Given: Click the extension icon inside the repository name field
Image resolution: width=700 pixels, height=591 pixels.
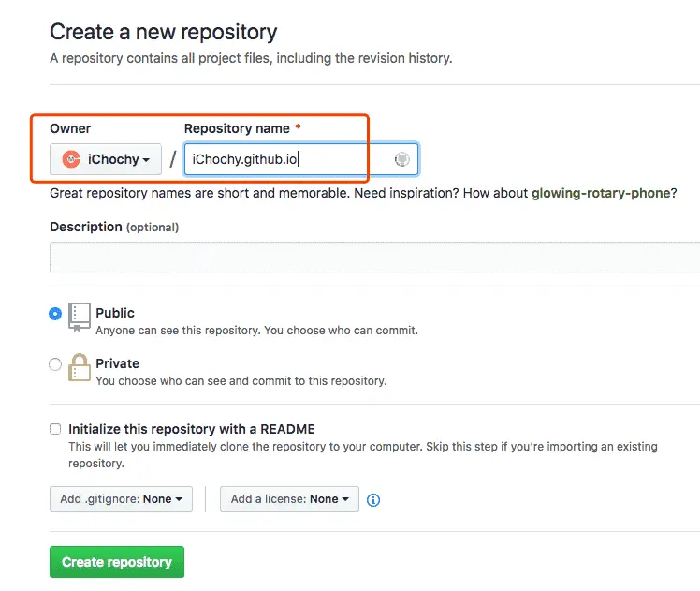Looking at the screenshot, I should (x=402, y=159).
